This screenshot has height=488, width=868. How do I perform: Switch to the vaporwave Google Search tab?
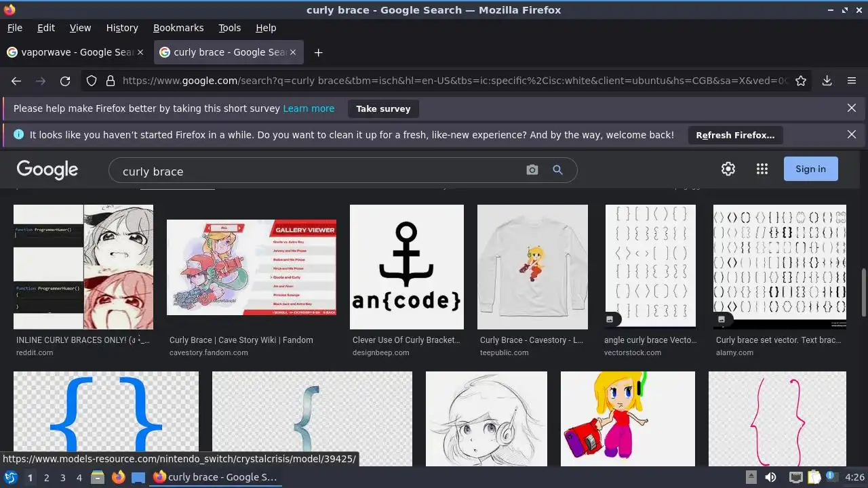tap(75, 52)
